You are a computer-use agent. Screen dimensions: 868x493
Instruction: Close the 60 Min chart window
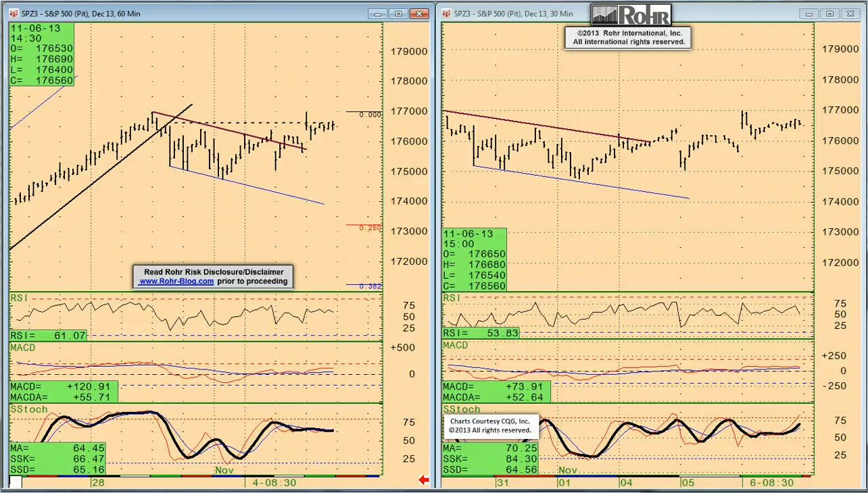pos(420,14)
